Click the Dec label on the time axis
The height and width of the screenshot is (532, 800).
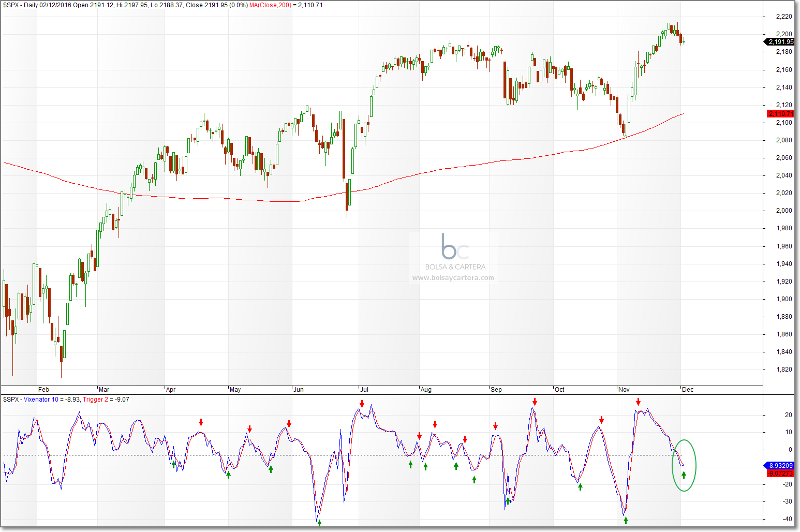click(688, 390)
